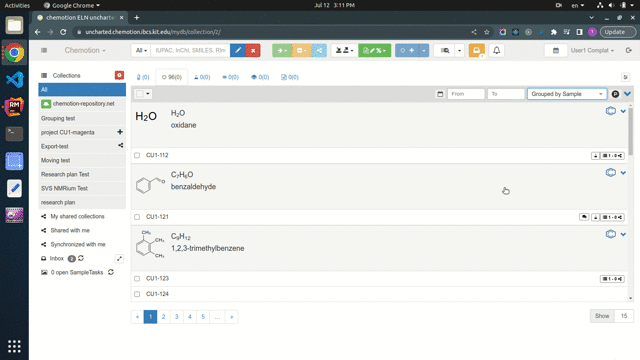Open Shared with me collections
The image size is (640, 360).
70,230
